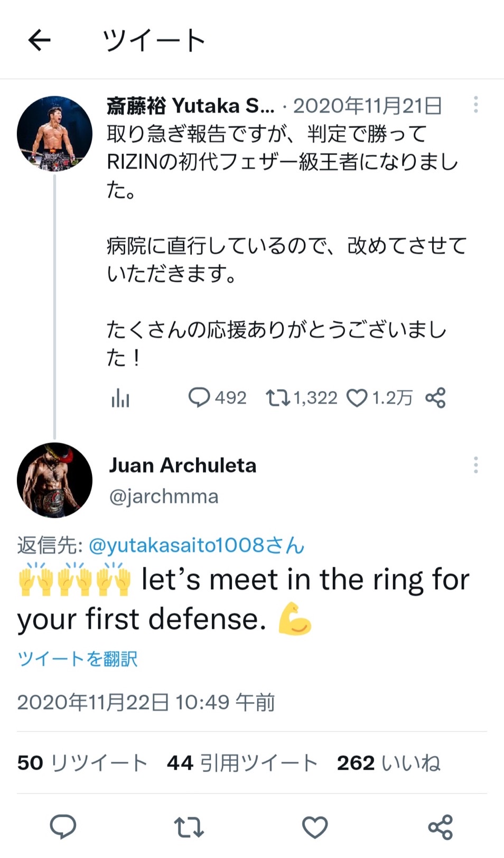Tap reply bubble showing 492 replies

pos(199,398)
